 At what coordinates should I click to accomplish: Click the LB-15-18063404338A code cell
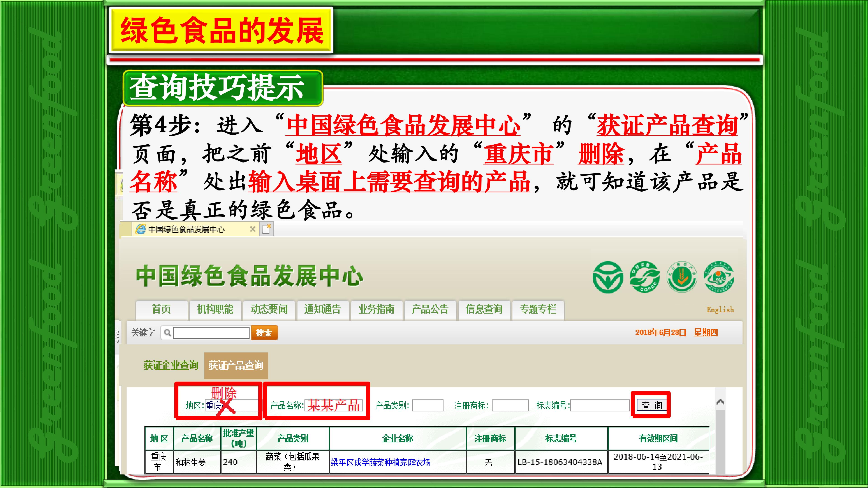coord(561,462)
